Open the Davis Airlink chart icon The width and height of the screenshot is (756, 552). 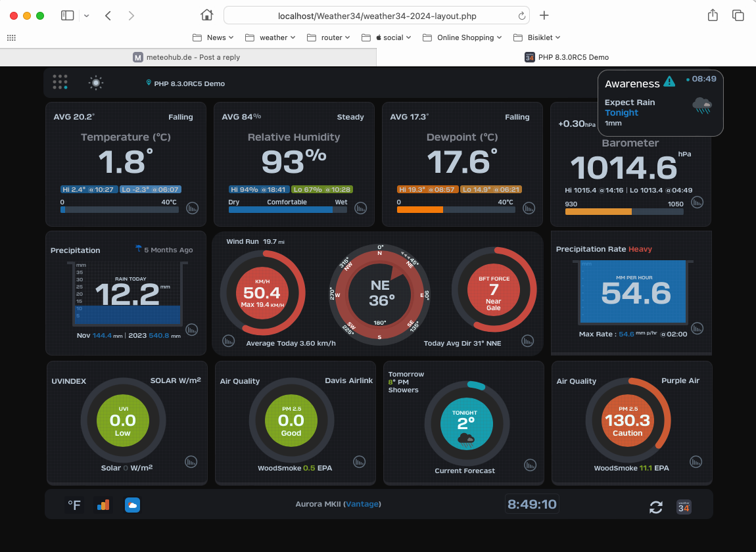(359, 462)
